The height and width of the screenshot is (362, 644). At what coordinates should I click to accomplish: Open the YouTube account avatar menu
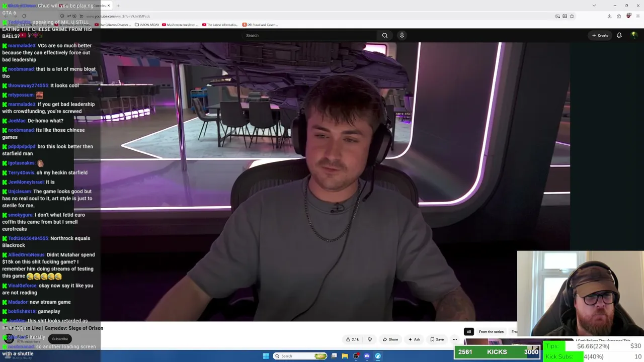tap(634, 35)
